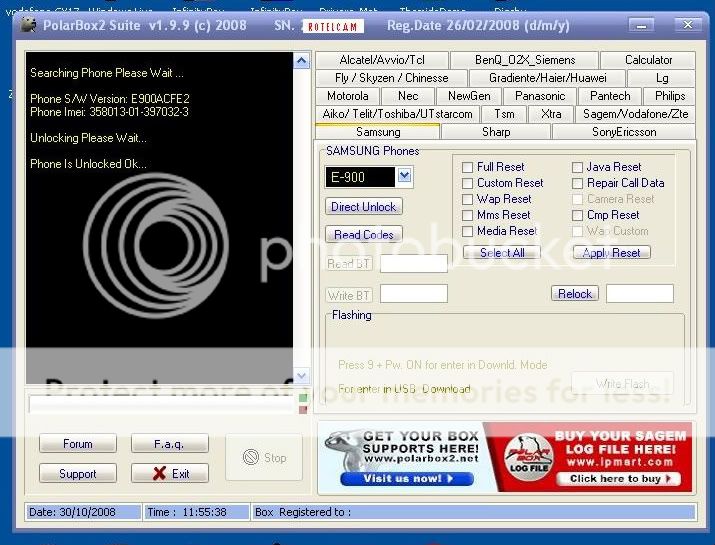Minimize the PolarBox2 Suite window
The image size is (715, 545).
[641, 25]
